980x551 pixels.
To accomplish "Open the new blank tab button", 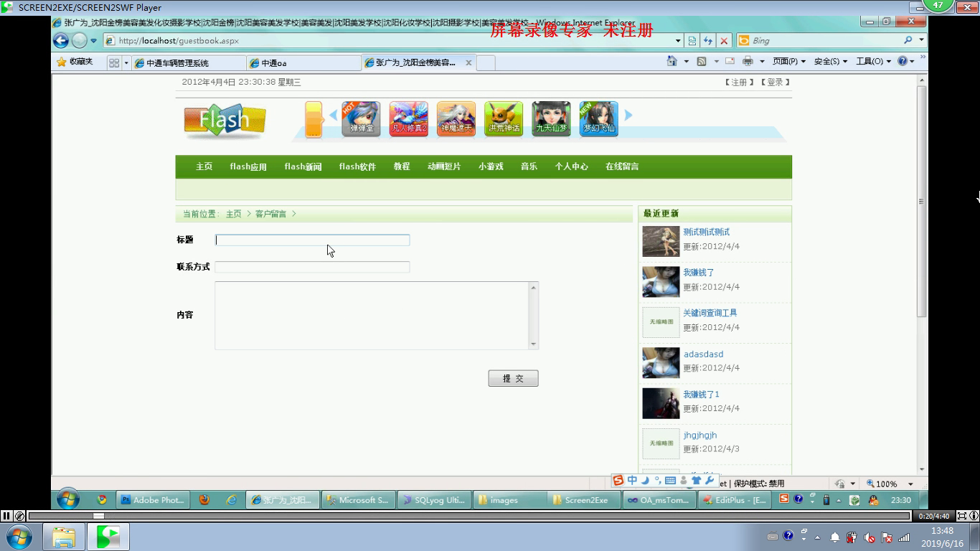I will coord(486,63).
